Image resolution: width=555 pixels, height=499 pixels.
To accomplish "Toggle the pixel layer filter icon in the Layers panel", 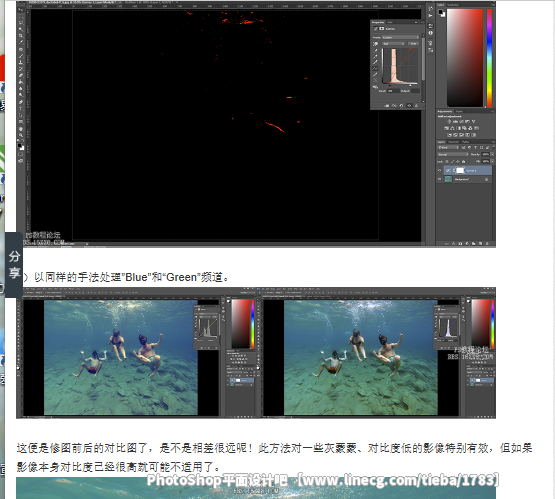I will (x=464, y=147).
